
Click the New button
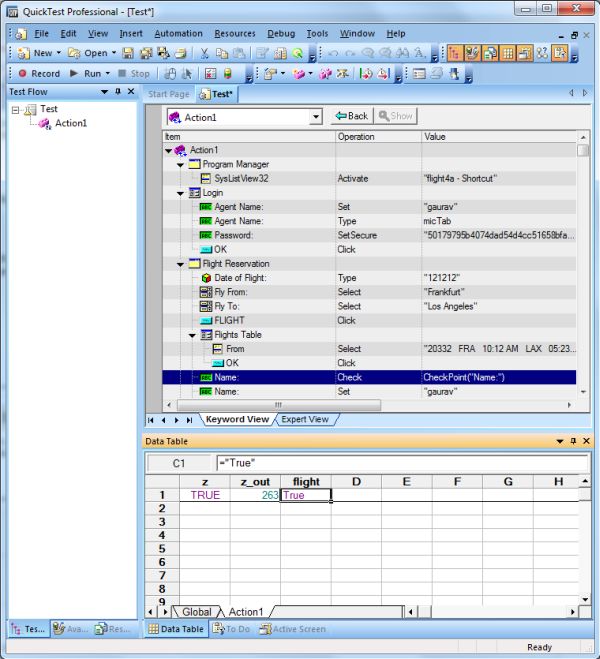(x=36, y=53)
